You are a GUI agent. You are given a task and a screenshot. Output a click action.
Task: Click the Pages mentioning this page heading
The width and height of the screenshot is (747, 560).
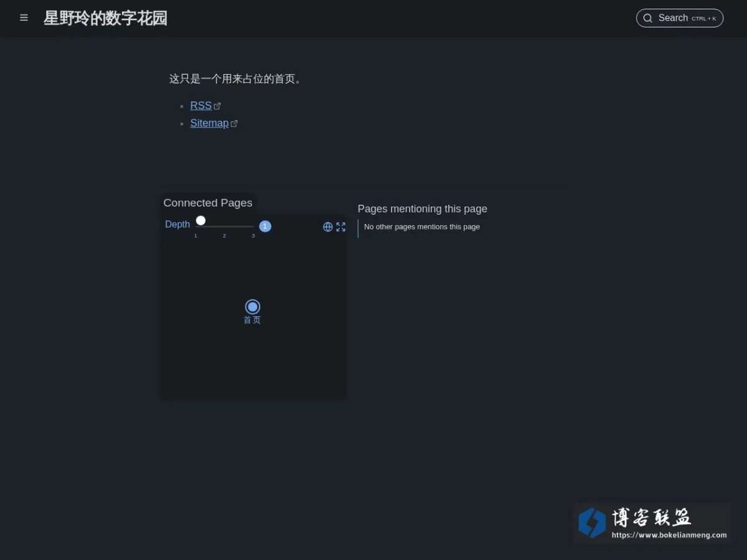pyautogui.click(x=423, y=209)
